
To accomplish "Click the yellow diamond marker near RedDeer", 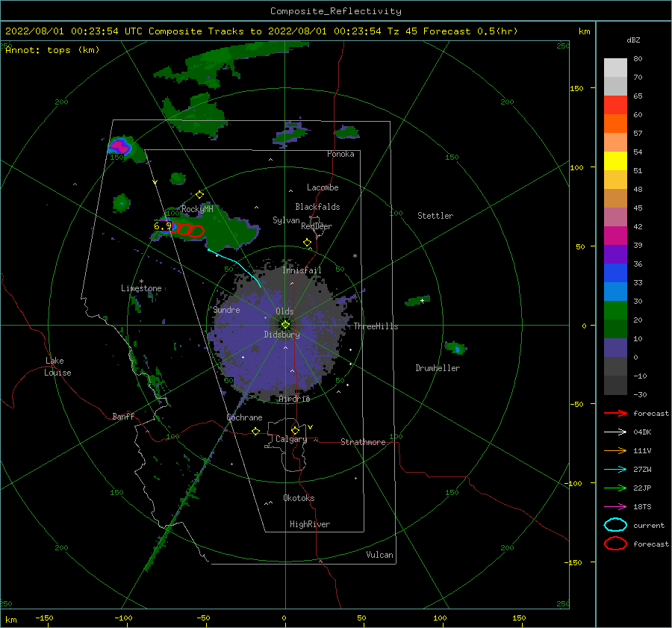I will point(307,243).
